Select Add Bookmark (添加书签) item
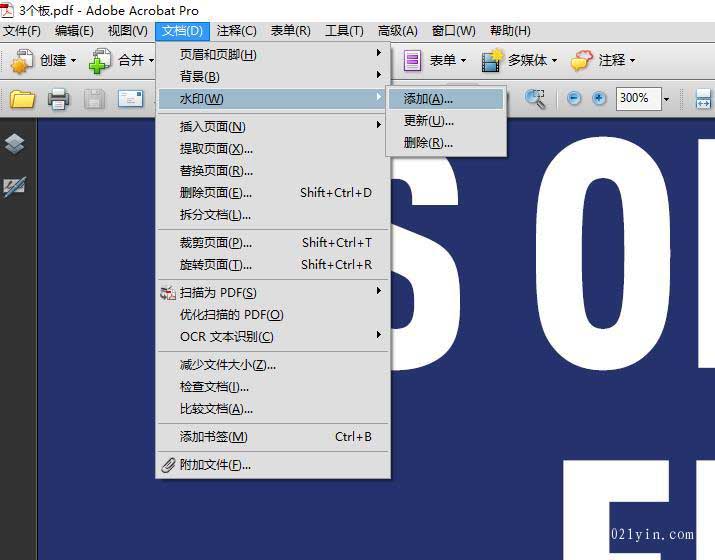The width and height of the screenshot is (715, 560). [273, 436]
